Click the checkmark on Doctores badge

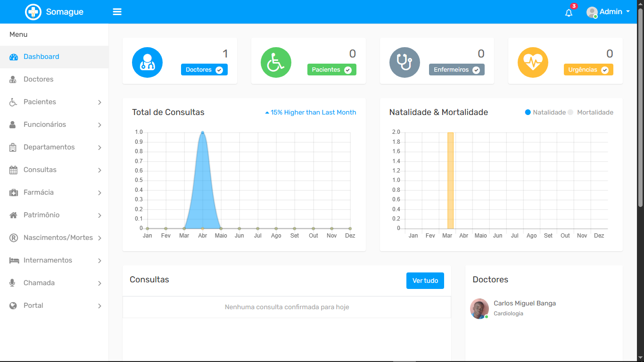(x=219, y=70)
